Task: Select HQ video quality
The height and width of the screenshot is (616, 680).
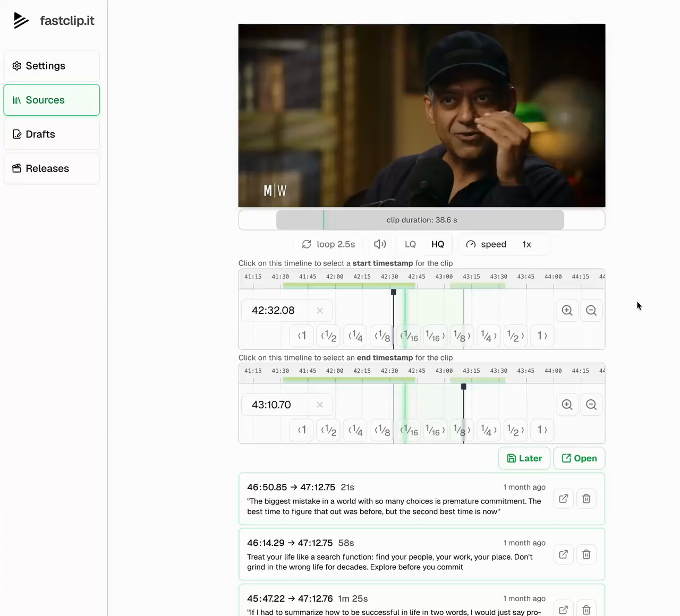Action: 438,244
